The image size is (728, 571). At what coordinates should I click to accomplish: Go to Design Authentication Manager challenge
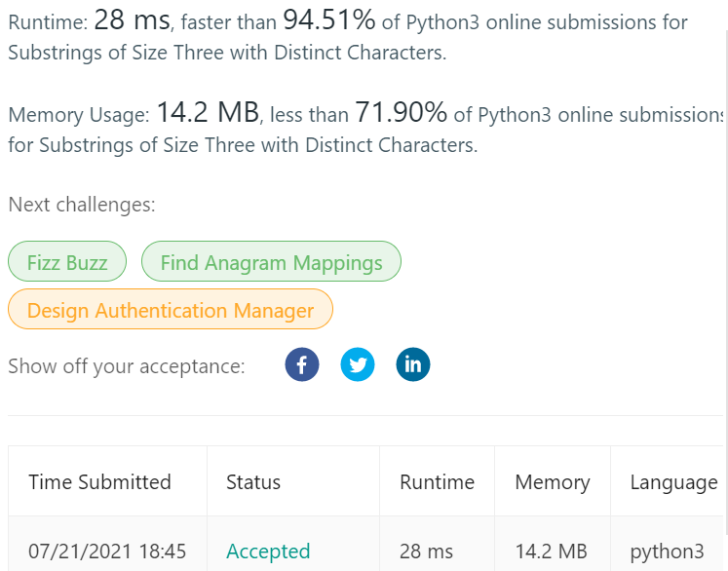click(x=171, y=311)
